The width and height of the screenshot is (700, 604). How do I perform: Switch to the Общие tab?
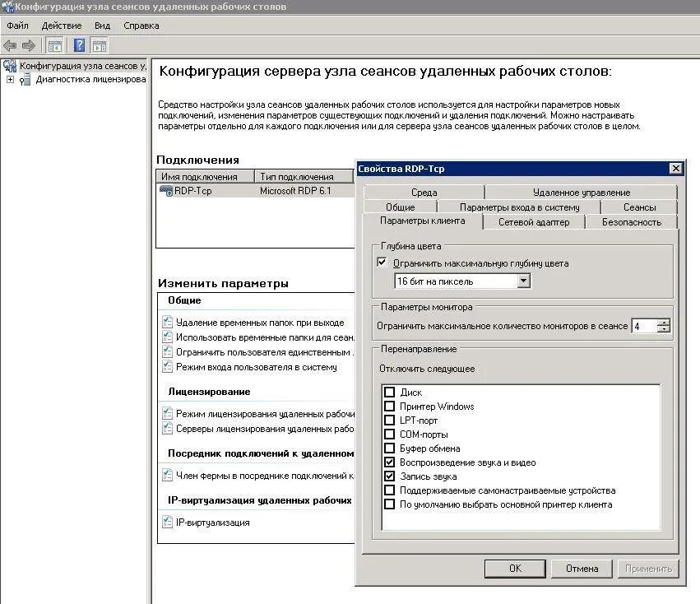(x=400, y=207)
